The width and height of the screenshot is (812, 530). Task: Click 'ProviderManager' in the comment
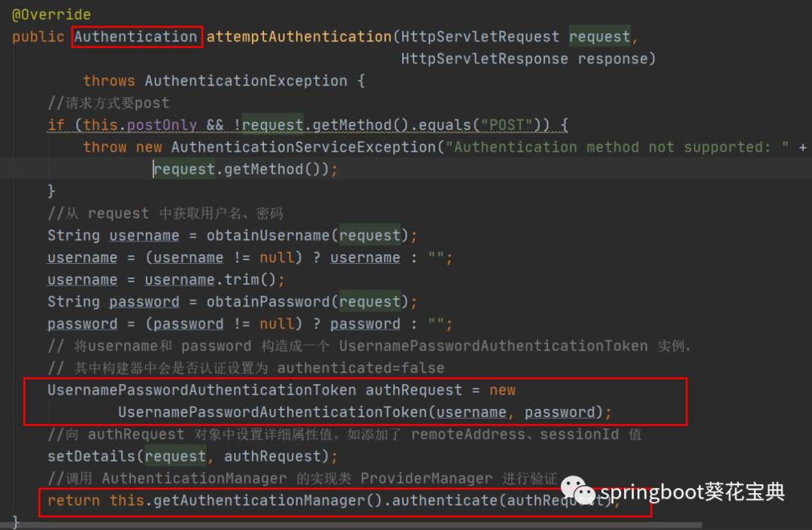[426, 478]
